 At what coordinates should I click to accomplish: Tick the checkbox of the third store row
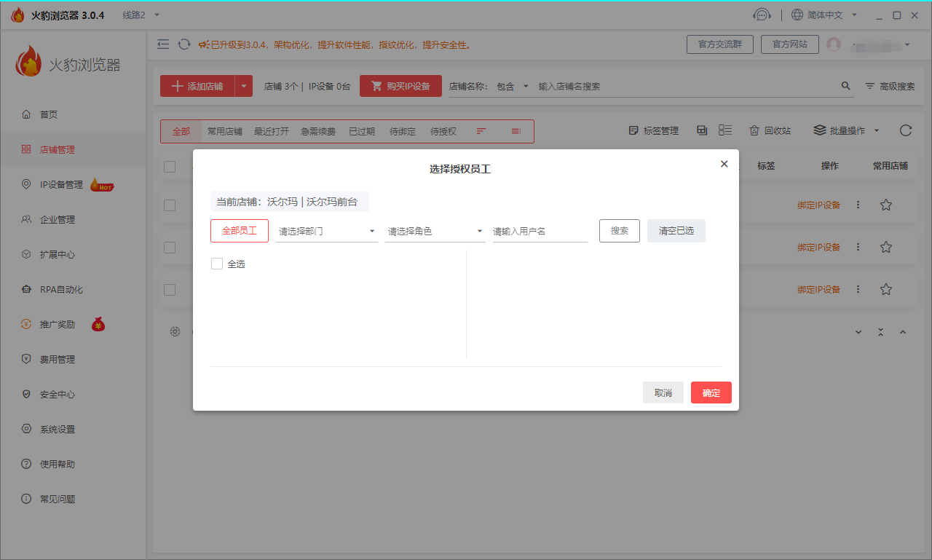click(x=170, y=290)
